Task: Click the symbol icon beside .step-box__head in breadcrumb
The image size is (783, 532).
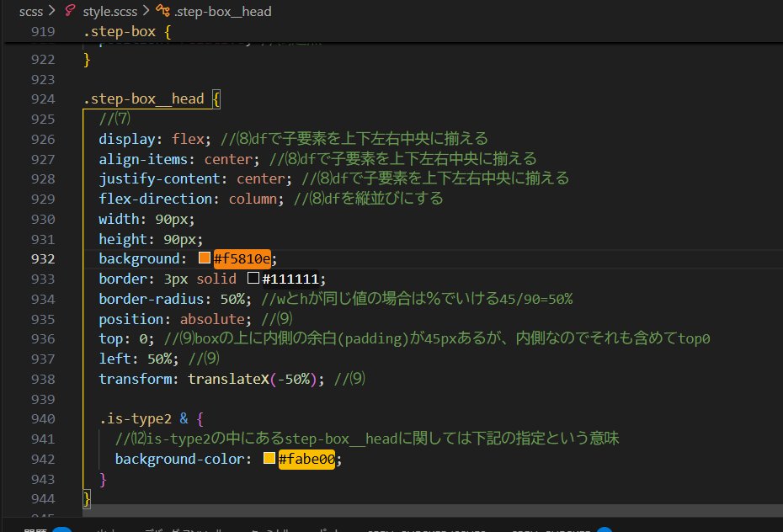Action: tap(162, 11)
